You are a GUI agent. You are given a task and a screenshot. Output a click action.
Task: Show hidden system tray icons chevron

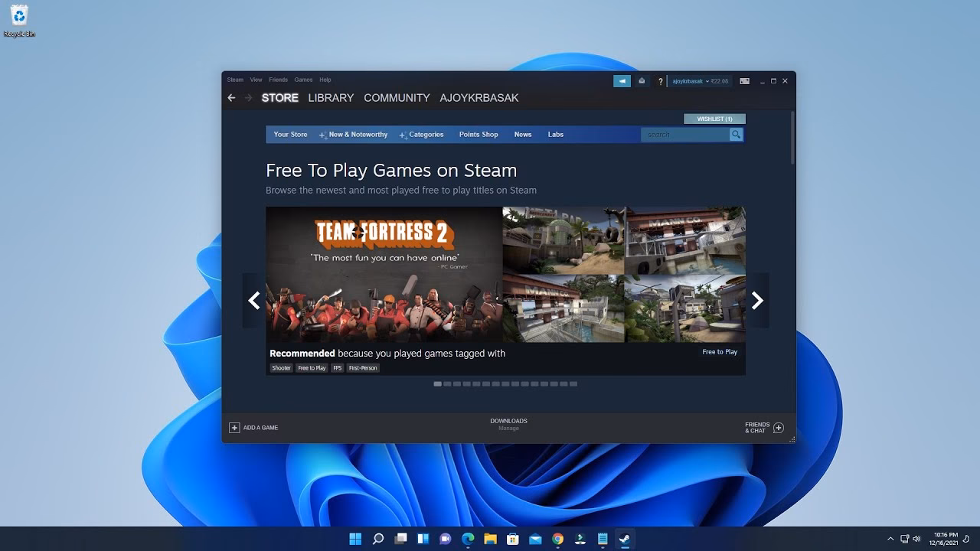(890, 539)
